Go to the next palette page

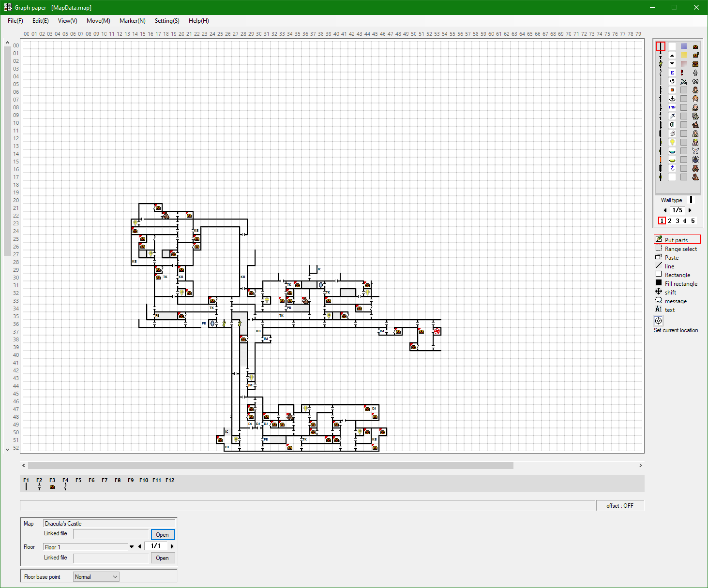690,210
